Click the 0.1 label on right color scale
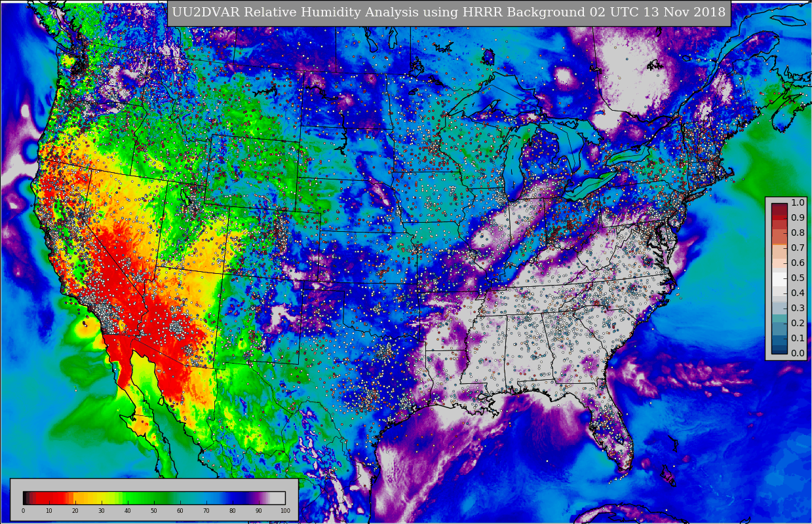 pyautogui.click(x=798, y=338)
